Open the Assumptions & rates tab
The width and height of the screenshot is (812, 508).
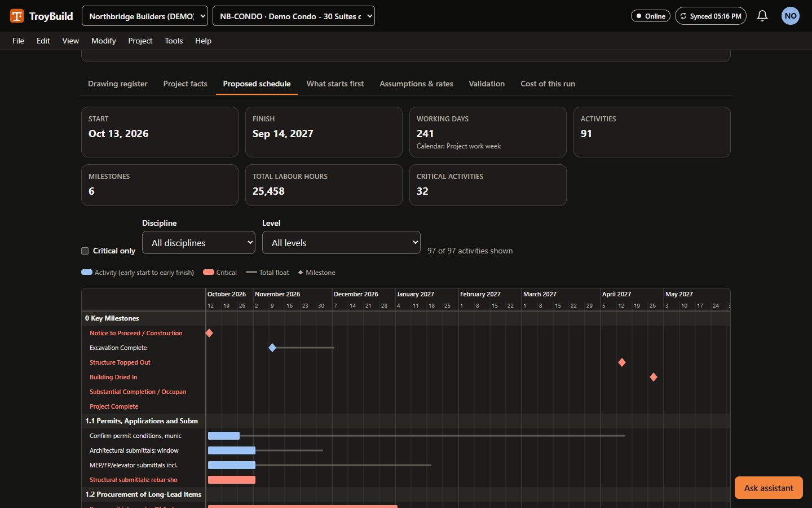416,84
